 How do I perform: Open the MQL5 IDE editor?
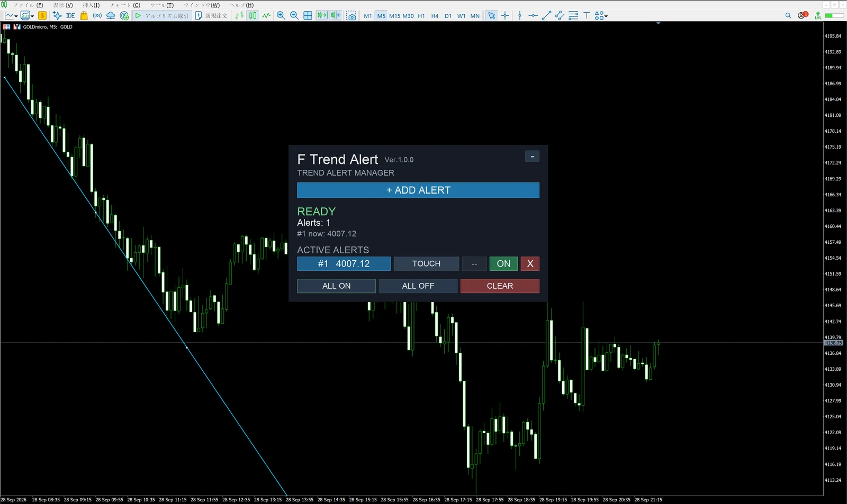point(70,16)
